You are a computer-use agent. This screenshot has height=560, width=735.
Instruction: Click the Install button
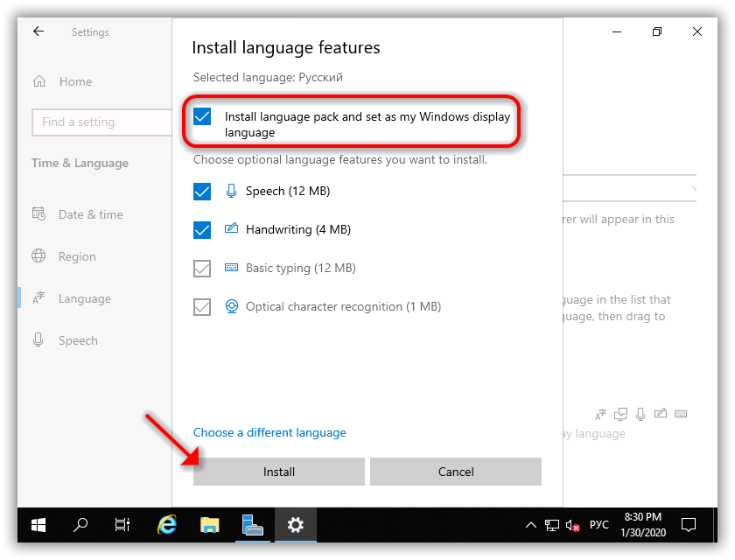pyautogui.click(x=279, y=472)
